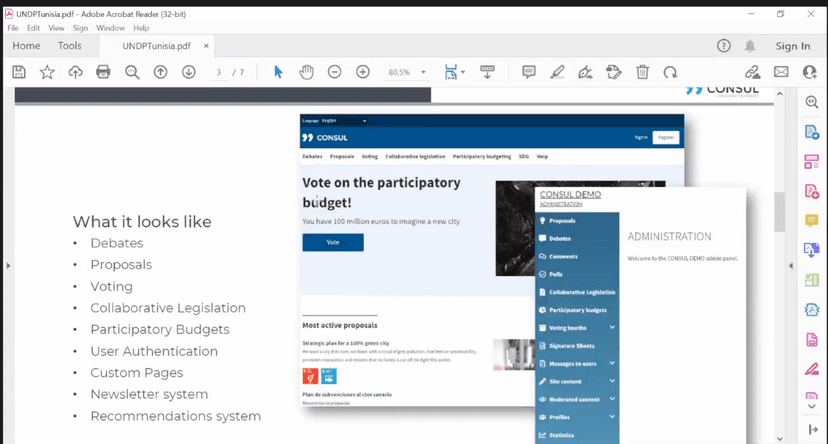Open Create PDF tool in right pane

click(x=812, y=191)
